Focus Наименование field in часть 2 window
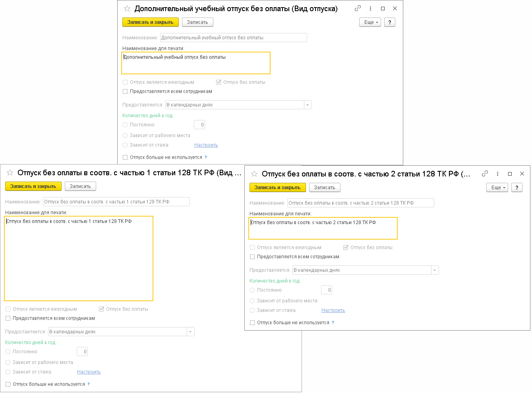Screen dimensions: 532x393 click(x=361, y=203)
